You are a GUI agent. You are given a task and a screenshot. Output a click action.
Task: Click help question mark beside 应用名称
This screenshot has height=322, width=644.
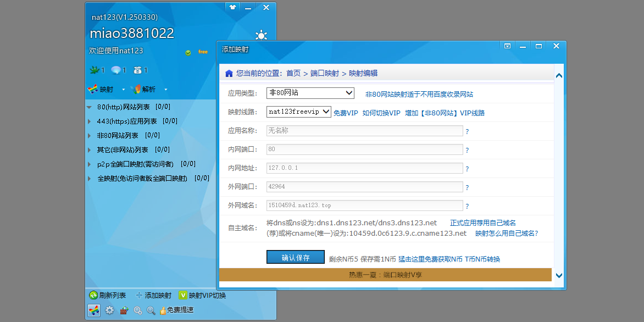click(x=467, y=132)
